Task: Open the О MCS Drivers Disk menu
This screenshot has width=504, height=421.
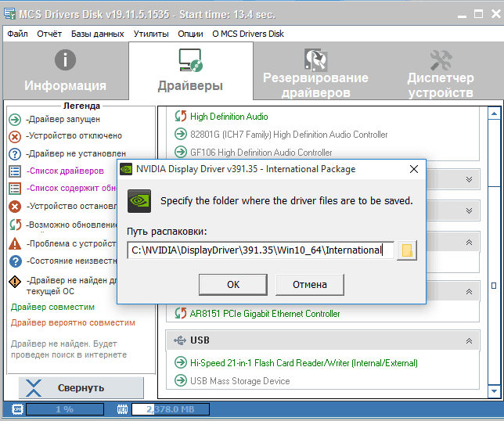Action: click(248, 34)
